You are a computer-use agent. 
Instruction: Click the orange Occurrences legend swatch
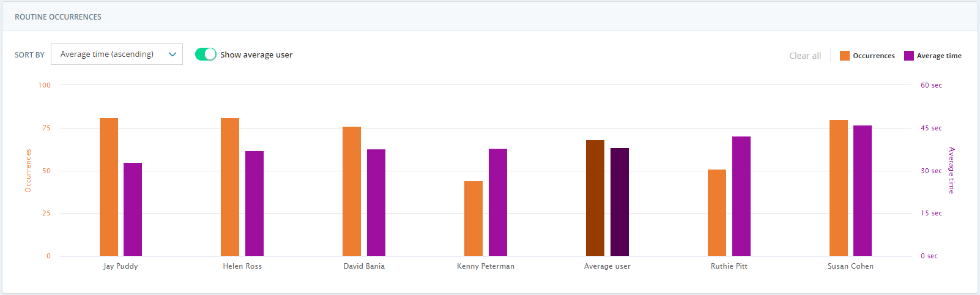tap(845, 56)
